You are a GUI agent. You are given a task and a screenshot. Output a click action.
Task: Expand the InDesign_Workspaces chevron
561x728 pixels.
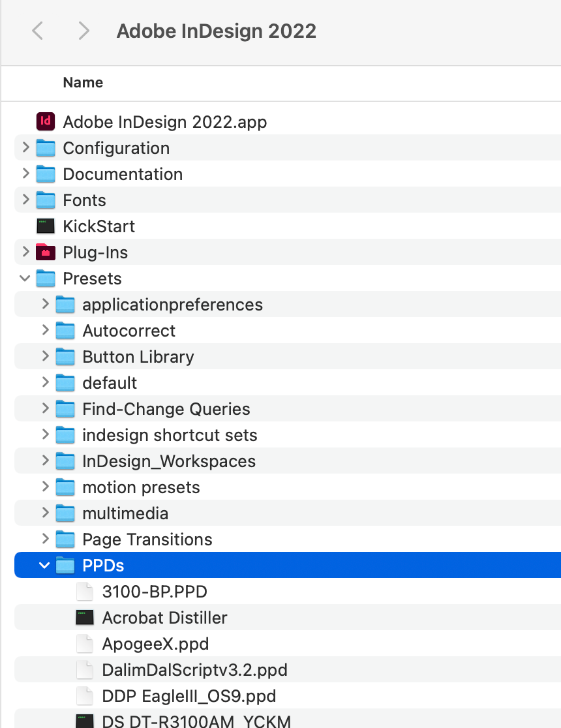coord(45,461)
